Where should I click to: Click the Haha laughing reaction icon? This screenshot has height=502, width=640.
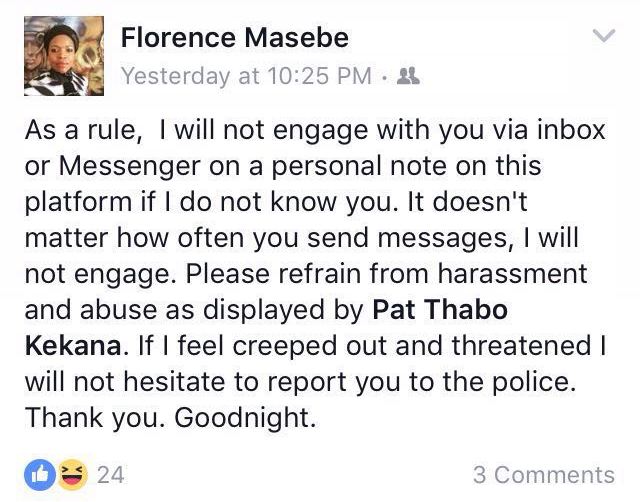[72, 475]
